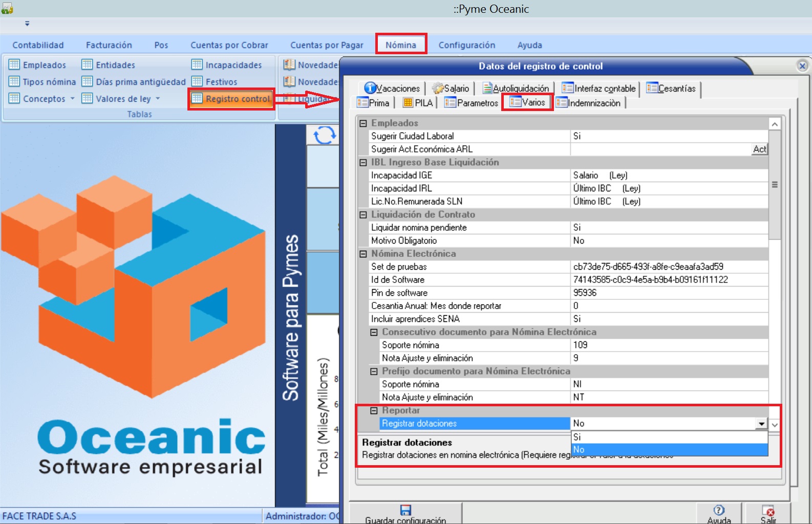The image size is (812, 524).
Task: Expand the Conceptos dropdown arrow
Action: (73, 98)
